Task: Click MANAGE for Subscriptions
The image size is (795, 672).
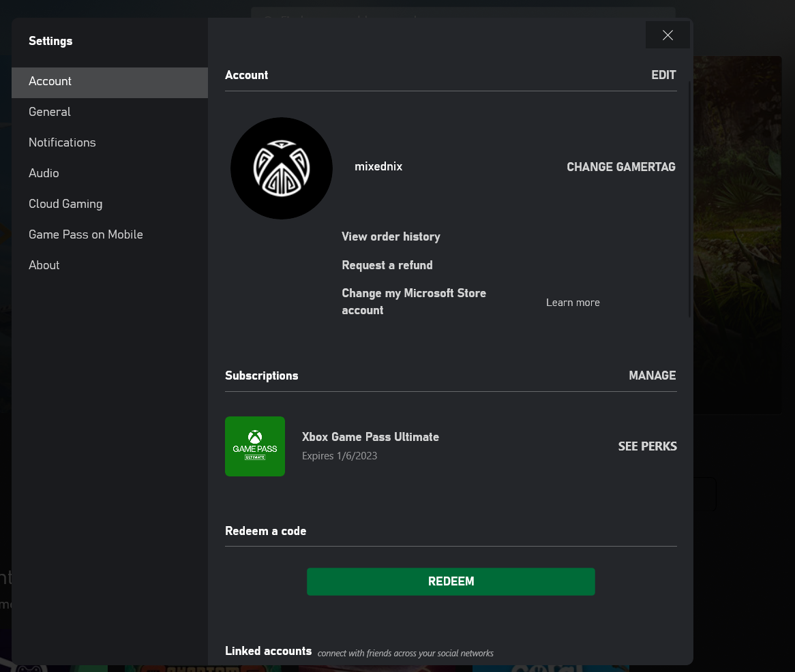Action: (652, 376)
